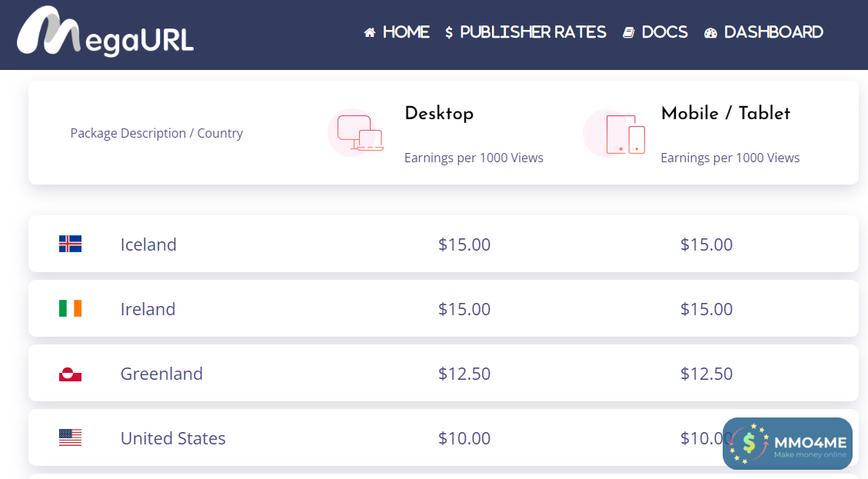
Task: Open PUBLISHER RATES page
Action: [x=526, y=32]
